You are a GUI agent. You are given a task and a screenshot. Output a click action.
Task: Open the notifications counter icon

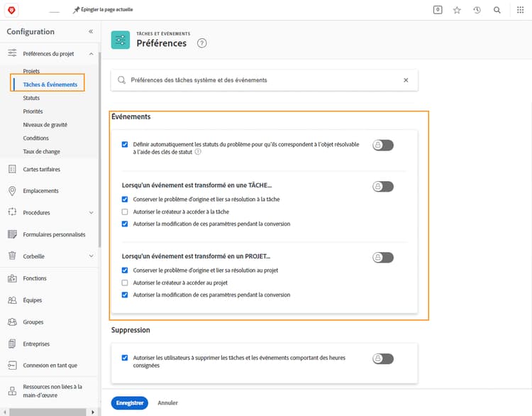point(438,10)
